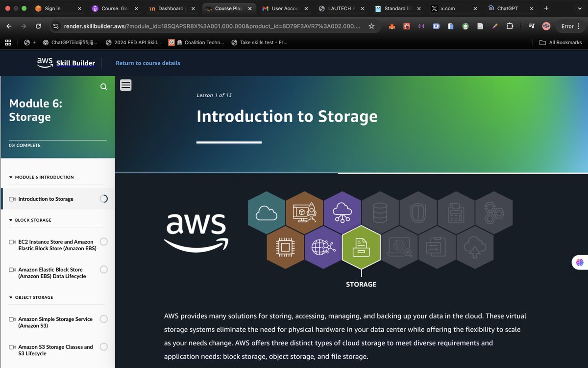Viewport: 588px width, 368px height.
Task: Click the purple cloud-network hexagon icon
Action: 343,213
